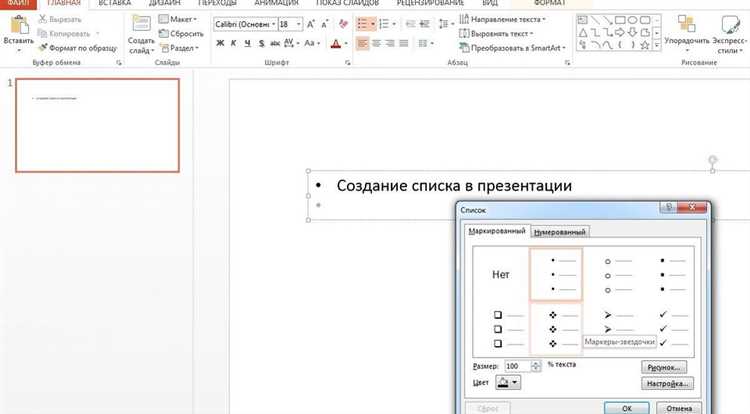The height and width of the screenshot is (414, 750).
Task: Toggle align text left button
Action: (x=363, y=44)
